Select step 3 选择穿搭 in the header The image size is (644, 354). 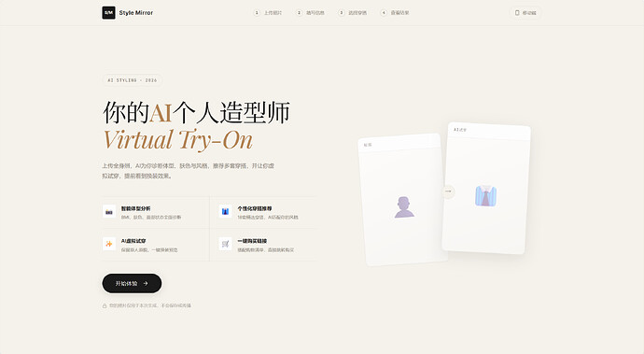(353, 13)
